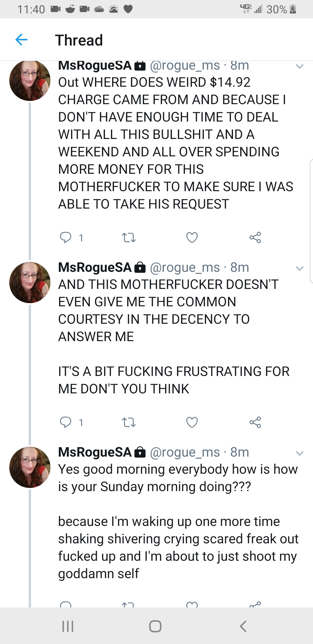313x644 pixels.
Task: Like the common courtesy tweet
Action: pyautogui.click(x=192, y=422)
